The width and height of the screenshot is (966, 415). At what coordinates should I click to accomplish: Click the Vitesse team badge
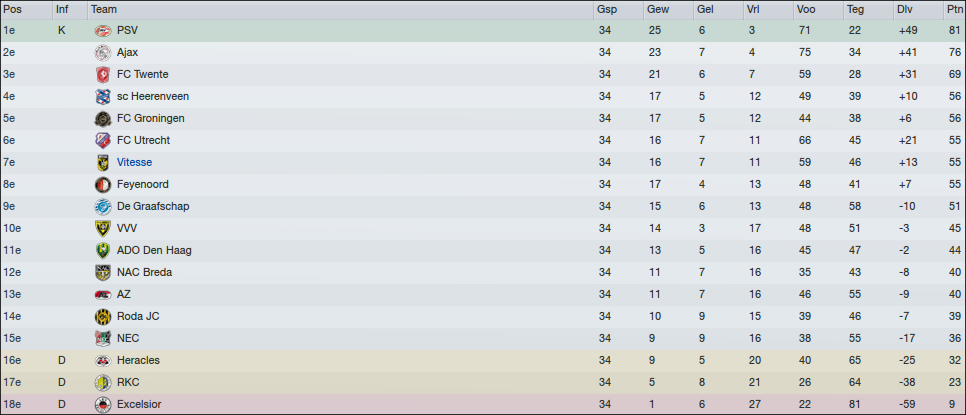pos(102,162)
